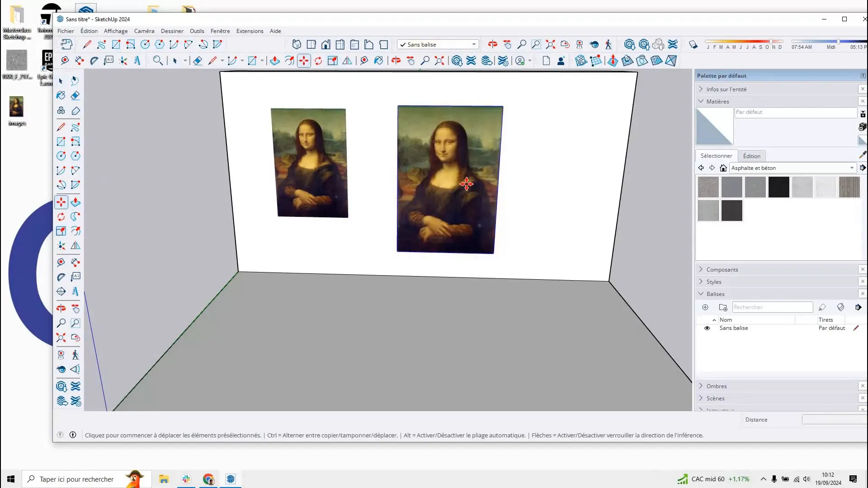Close the Styles panel with X
Viewport: 868px width, 488px height.
(x=863, y=282)
